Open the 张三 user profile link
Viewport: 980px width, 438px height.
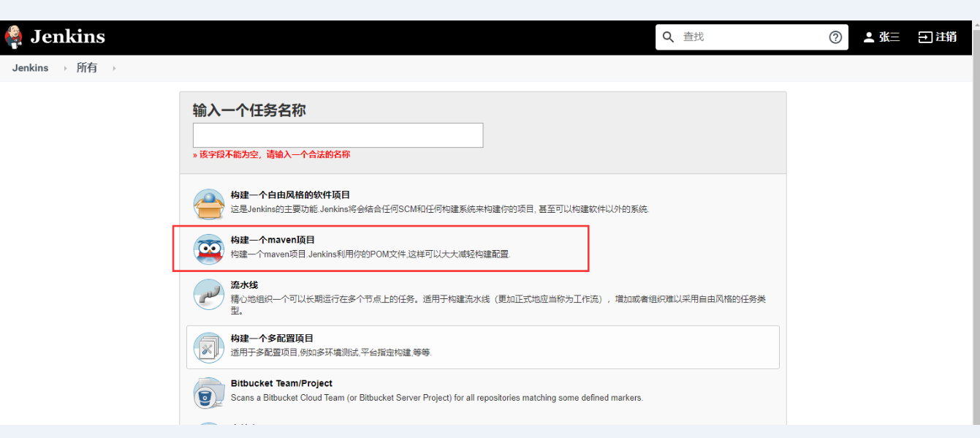click(x=889, y=37)
